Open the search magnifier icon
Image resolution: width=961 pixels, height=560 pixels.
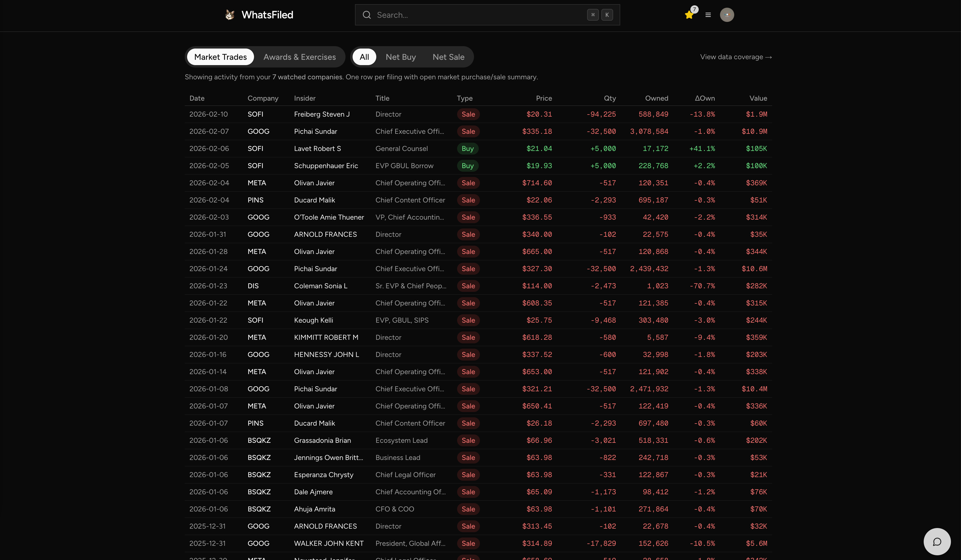point(367,15)
